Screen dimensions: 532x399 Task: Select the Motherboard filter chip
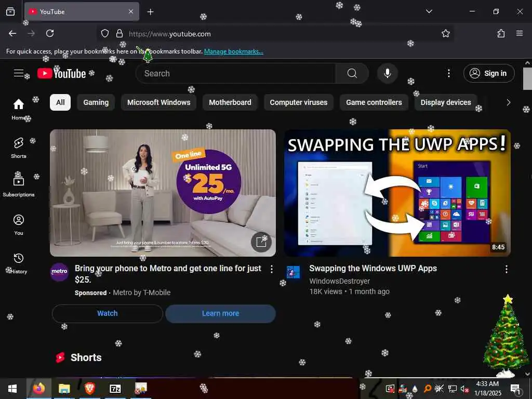point(230,102)
